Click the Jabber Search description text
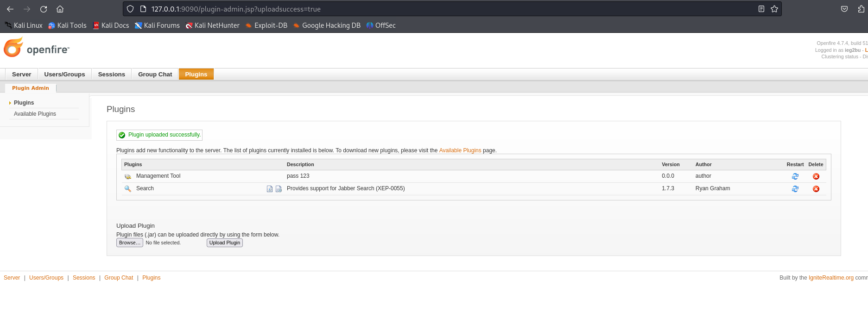Screen dimensions: 868x318 point(346,188)
